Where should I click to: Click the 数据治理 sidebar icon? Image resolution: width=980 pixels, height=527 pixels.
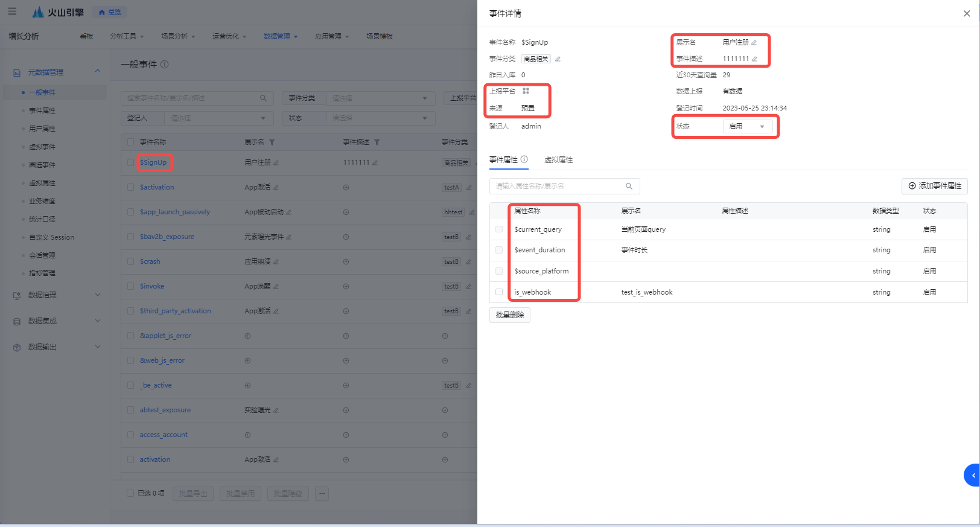(x=17, y=295)
